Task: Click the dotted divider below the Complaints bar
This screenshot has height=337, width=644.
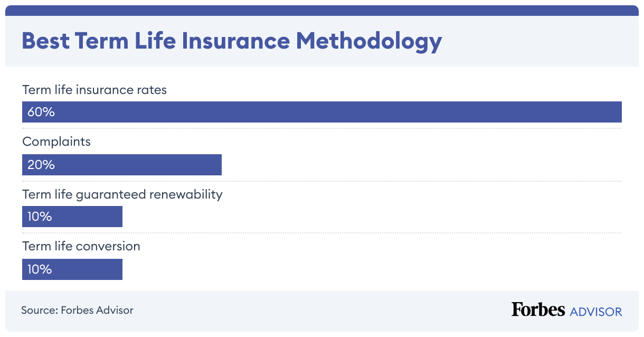Action: tap(322, 181)
